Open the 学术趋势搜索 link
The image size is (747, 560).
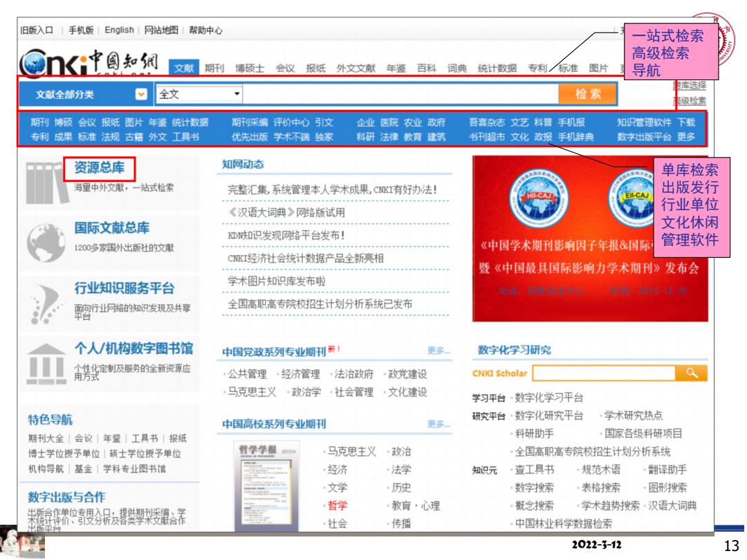click(x=610, y=505)
